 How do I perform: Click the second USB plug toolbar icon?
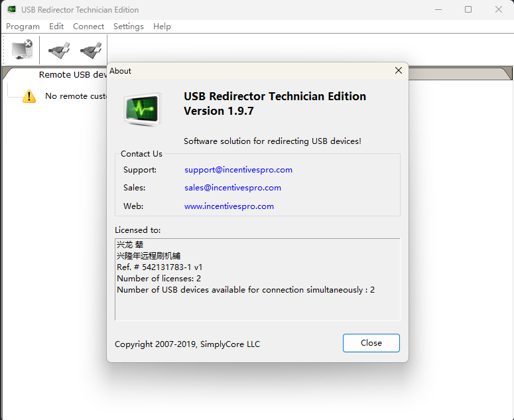(91, 50)
